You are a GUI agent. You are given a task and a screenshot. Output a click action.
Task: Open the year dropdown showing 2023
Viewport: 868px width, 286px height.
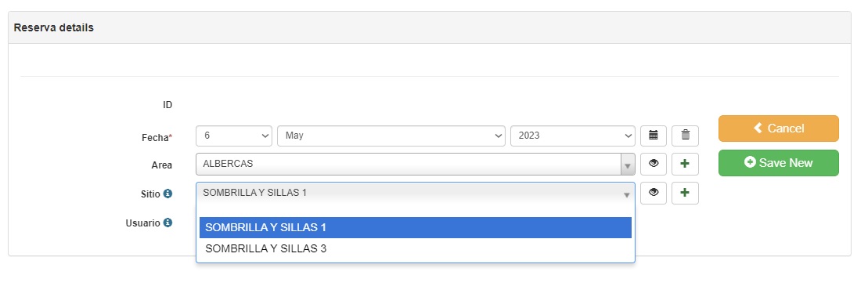(x=572, y=136)
